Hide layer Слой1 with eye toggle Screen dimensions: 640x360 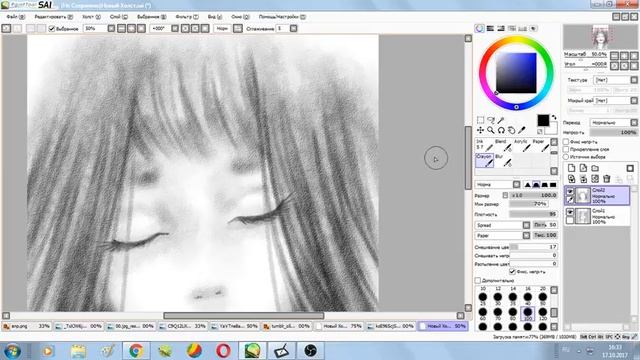click(570, 212)
